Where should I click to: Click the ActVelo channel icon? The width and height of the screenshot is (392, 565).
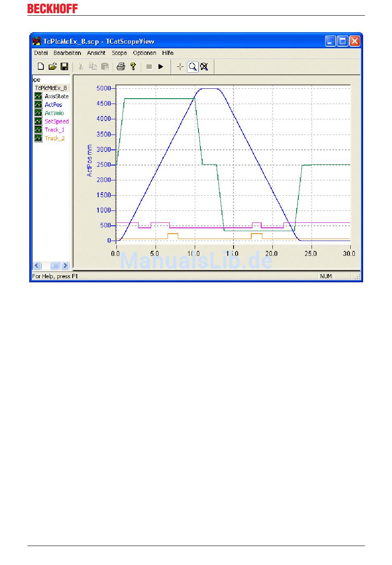pyautogui.click(x=38, y=113)
